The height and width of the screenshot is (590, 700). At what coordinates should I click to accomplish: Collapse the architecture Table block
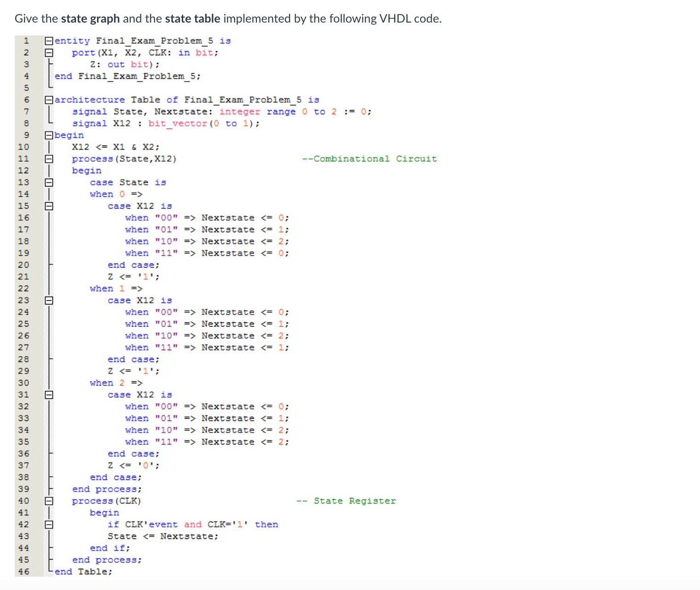pos(48,99)
